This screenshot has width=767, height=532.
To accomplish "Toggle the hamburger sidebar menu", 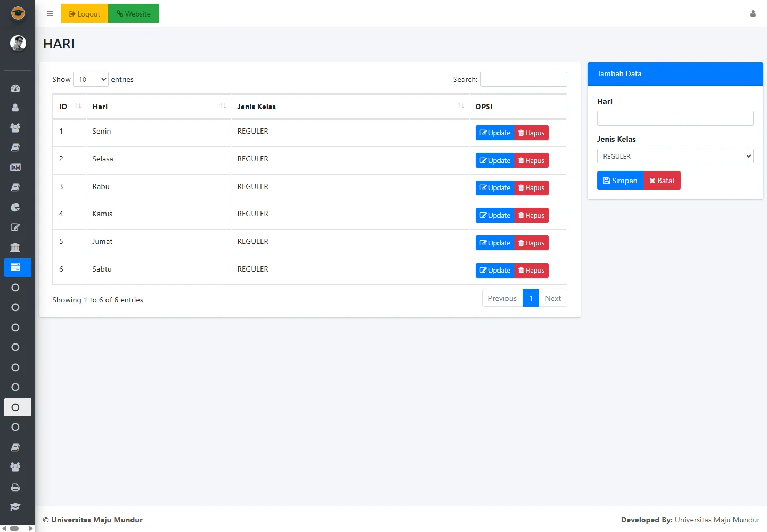I will [50, 13].
